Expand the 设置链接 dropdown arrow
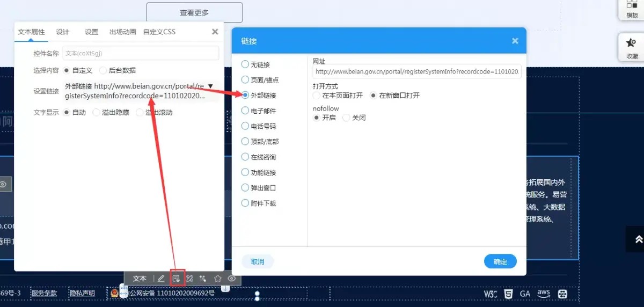 [x=210, y=86]
